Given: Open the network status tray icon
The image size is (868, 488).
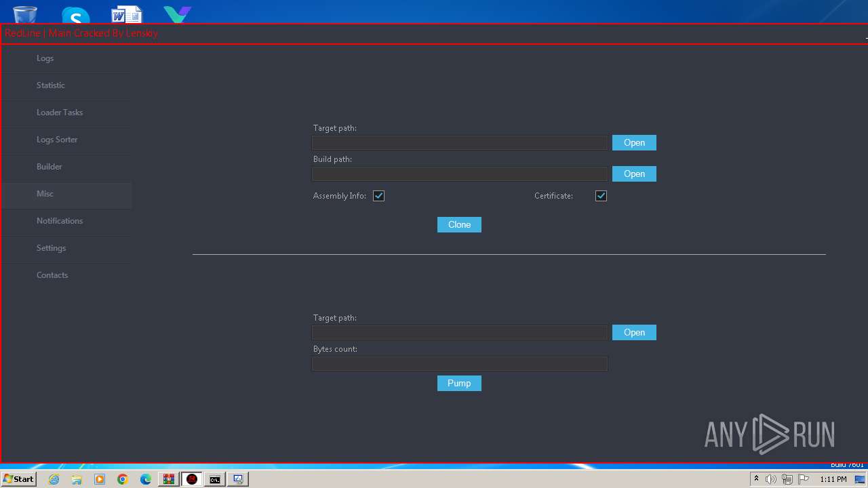Looking at the screenshot, I should tap(787, 479).
